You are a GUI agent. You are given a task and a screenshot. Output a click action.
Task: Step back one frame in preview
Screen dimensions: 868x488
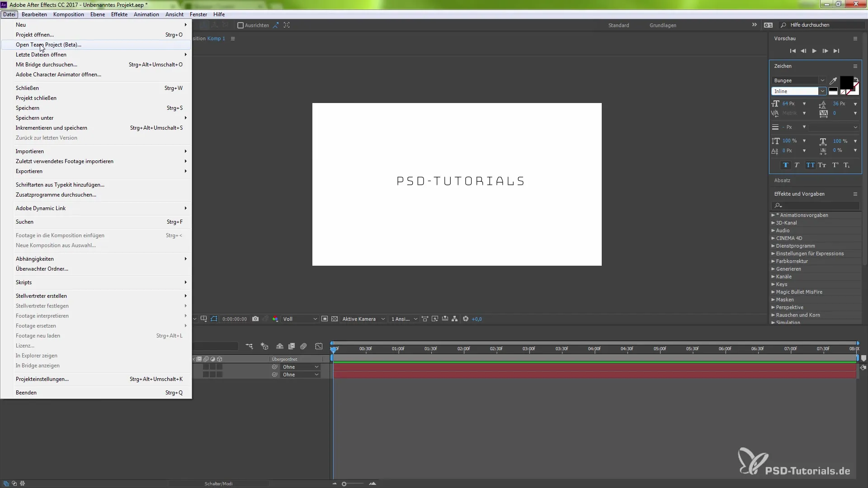point(803,51)
